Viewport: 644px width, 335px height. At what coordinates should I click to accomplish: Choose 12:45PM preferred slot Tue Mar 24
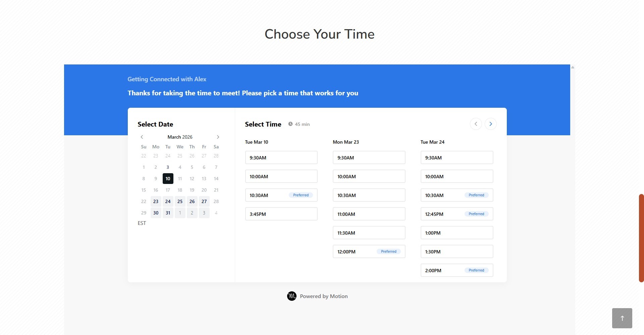pos(457,214)
